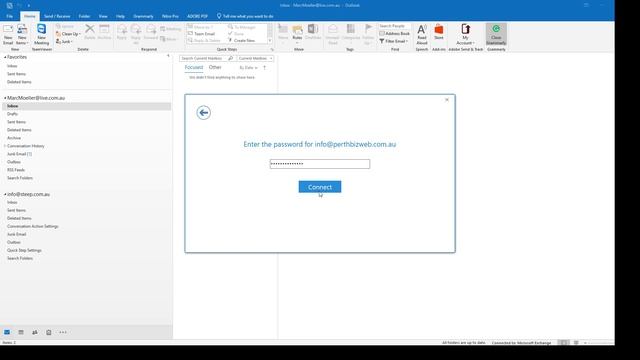Click the password input field
Image resolution: width=640 pixels, height=360 pixels.
pyautogui.click(x=320, y=164)
